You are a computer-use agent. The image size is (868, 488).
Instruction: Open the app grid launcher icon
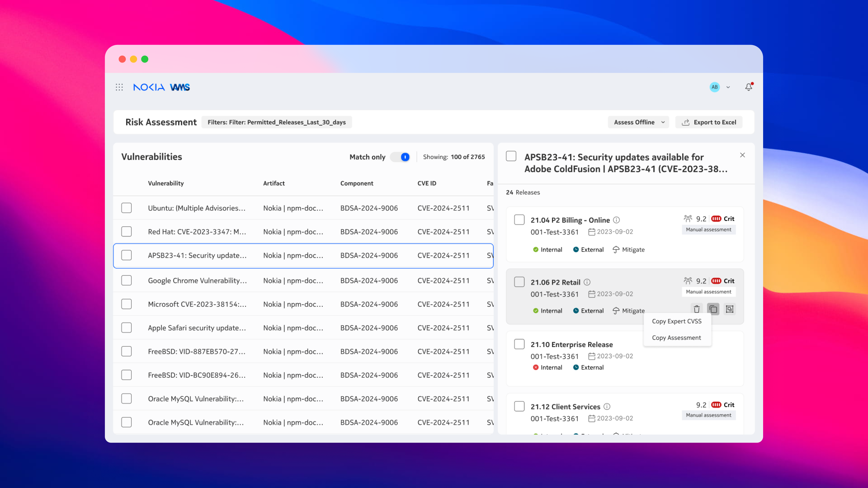119,87
